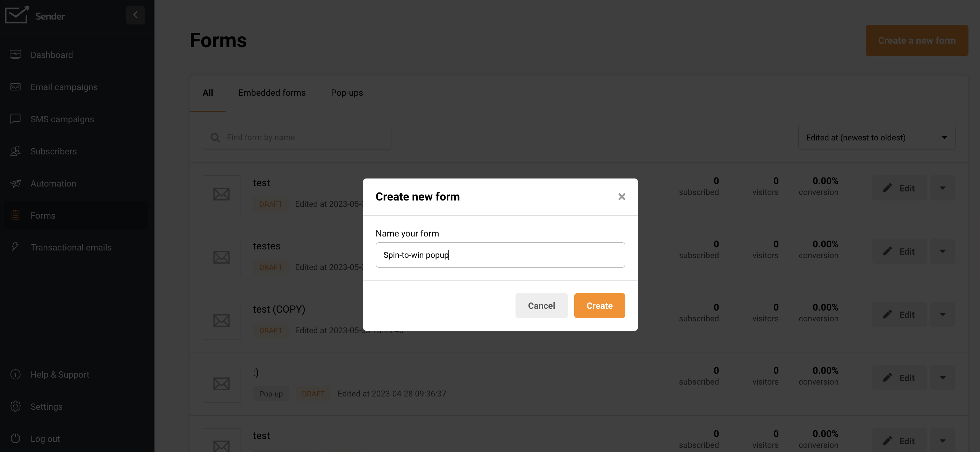Edit the testes form
This screenshot has height=452, width=980.
899,251
